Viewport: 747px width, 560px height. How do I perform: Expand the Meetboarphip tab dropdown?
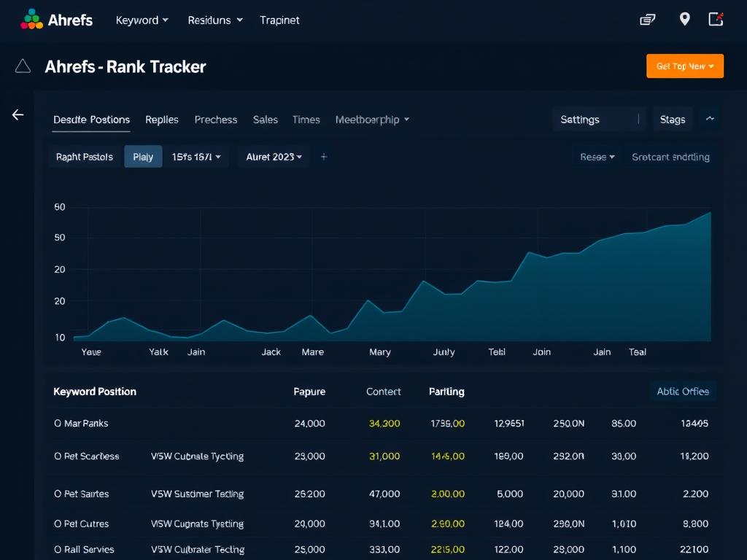(372, 120)
